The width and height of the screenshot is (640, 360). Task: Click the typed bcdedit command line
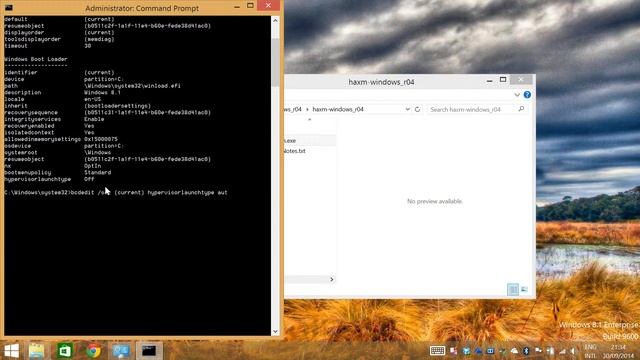[116, 193]
